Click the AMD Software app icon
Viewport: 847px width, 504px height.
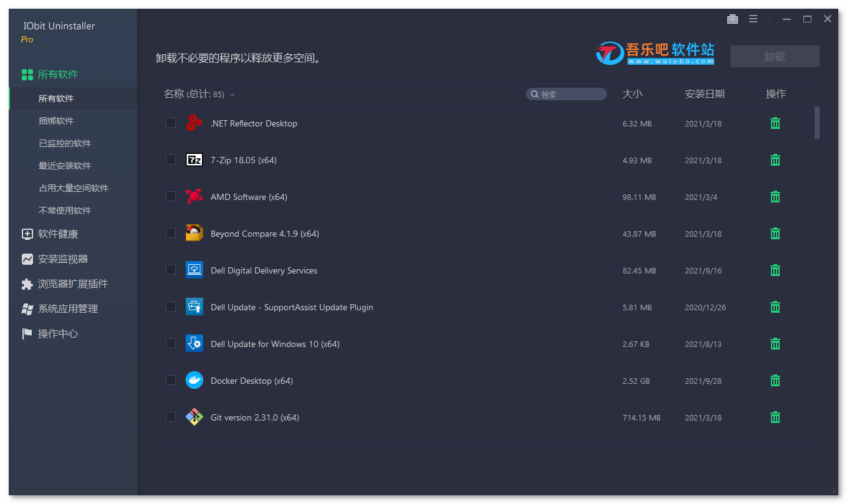[194, 196]
